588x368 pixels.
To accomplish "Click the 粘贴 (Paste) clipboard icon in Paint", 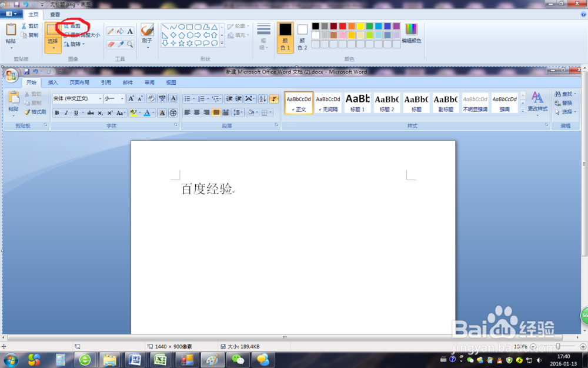I will tap(11, 29).
